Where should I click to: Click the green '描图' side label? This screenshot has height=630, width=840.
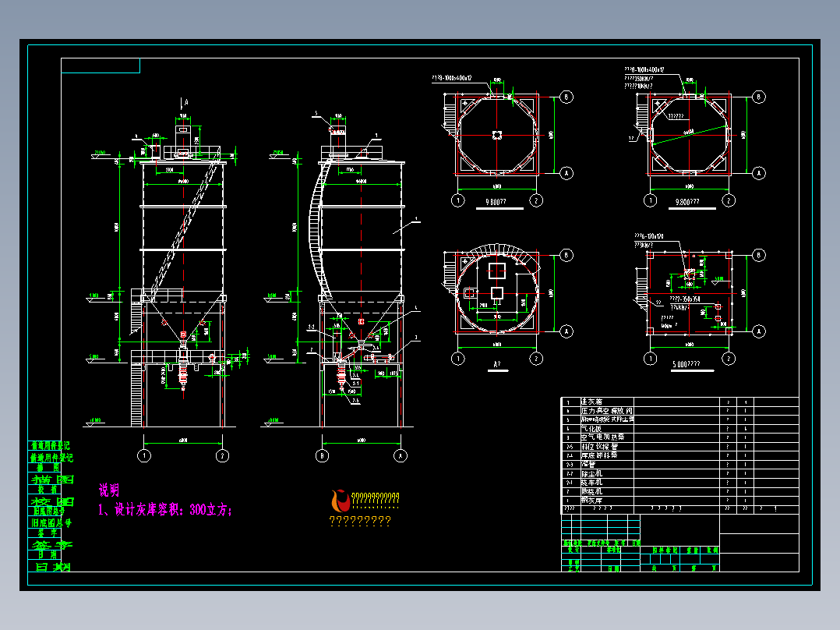pos(52,480)
